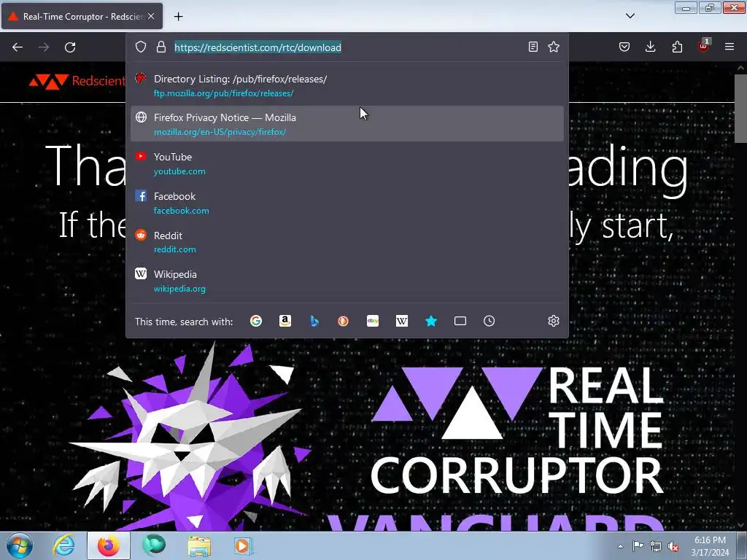Click the page vertical scrollbar thumb

740,108
